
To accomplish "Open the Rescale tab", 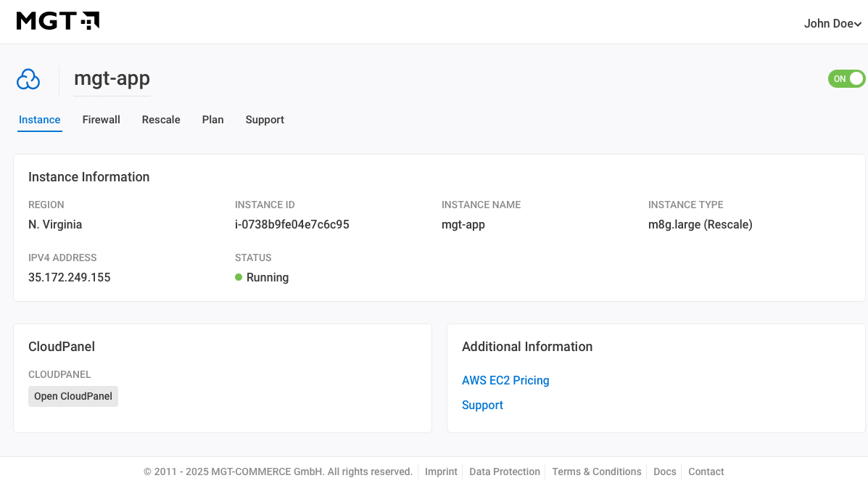I will pos(161,120).
